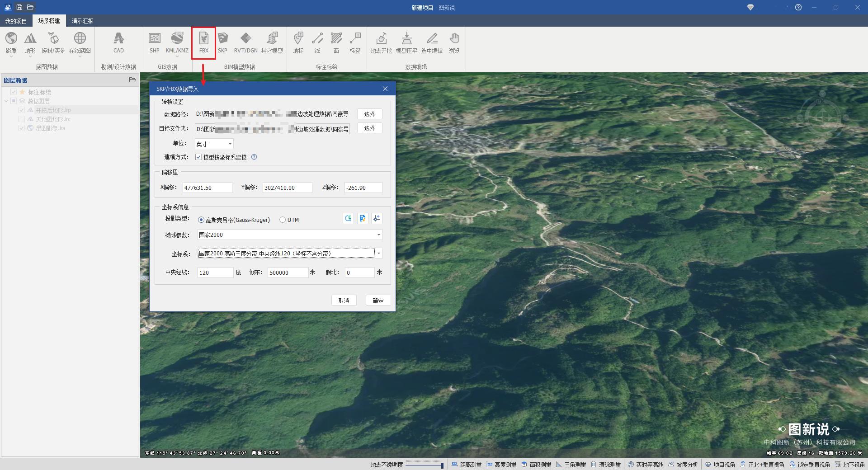This screenshot has height=470, width=868.
Task: Click the 确定 confirm button
Action: 378,301
